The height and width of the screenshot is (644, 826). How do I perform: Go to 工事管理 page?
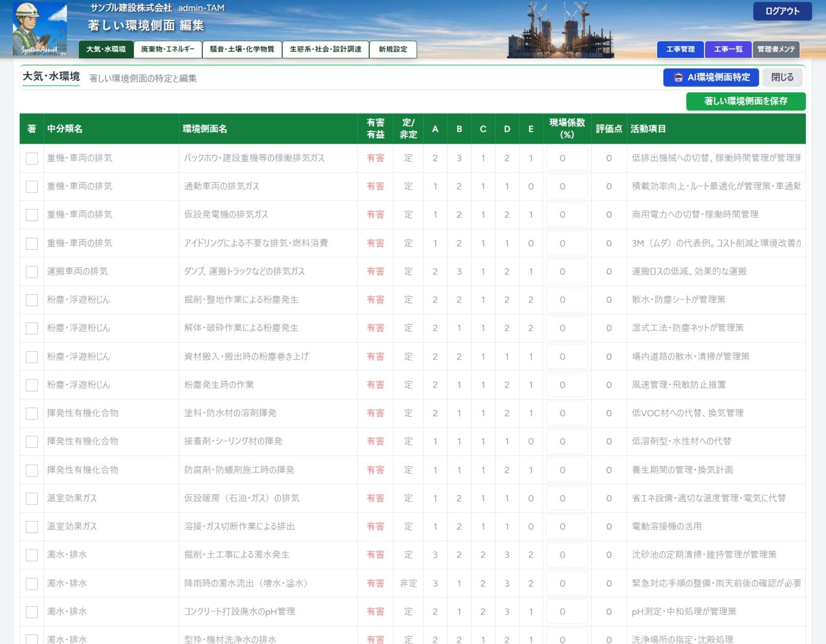click(x=680, y=50)
